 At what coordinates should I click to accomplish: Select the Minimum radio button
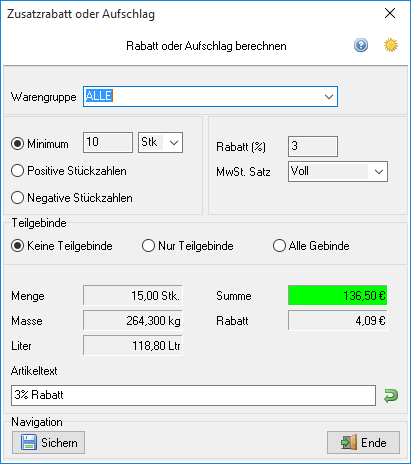pos(17,144)
